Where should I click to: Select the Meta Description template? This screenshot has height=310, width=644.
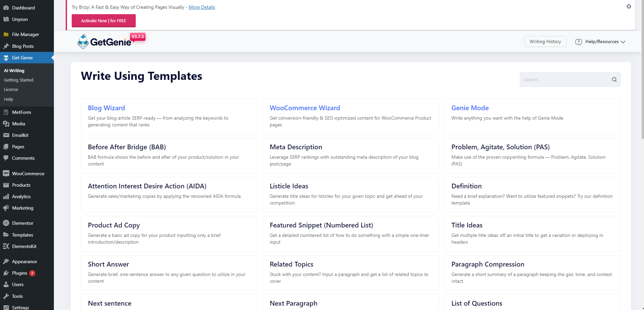[351, 156]
